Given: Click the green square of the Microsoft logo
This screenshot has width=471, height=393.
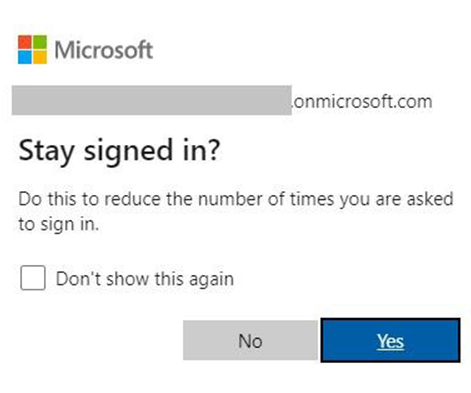Looking at the screenshot, I should (40, 42).
